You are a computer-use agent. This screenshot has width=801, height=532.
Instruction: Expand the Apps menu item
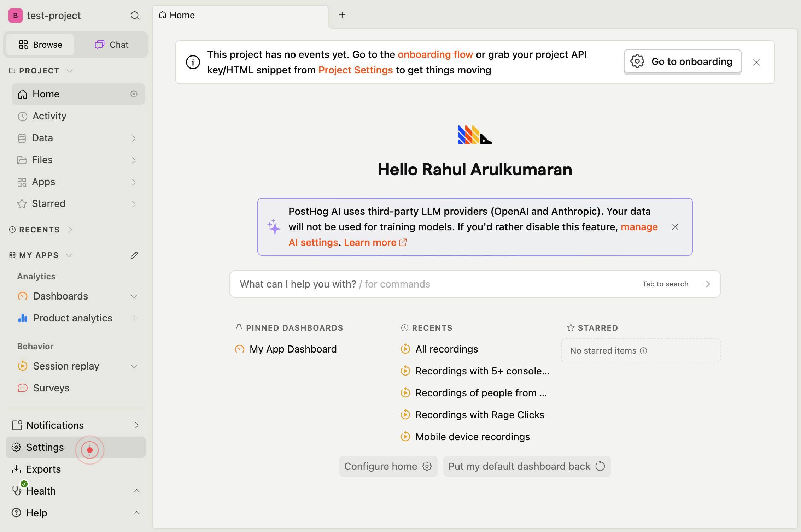[x=134, y=182]
